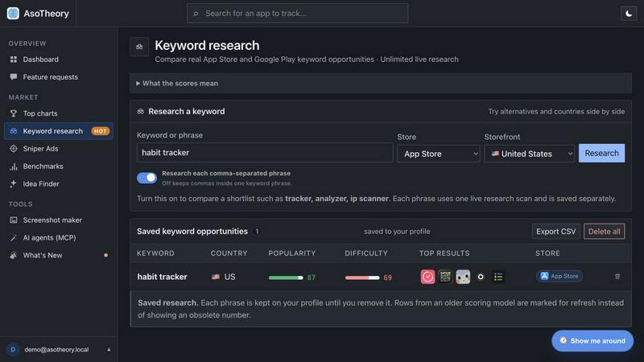The height and width of the screenshot is (362, 644).
Task: Toggle dark mode moon icon
Action: pyautogui.click(x=629, y=14)
